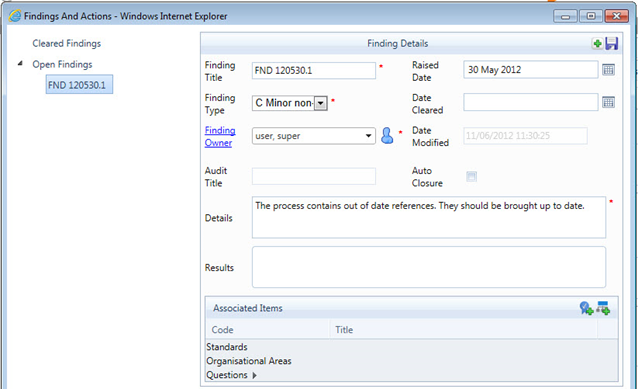The width and height of the screenshot is (638, 389).
Task: Open the Date Cleared calendar picker icon
Action: pos(608,102)
